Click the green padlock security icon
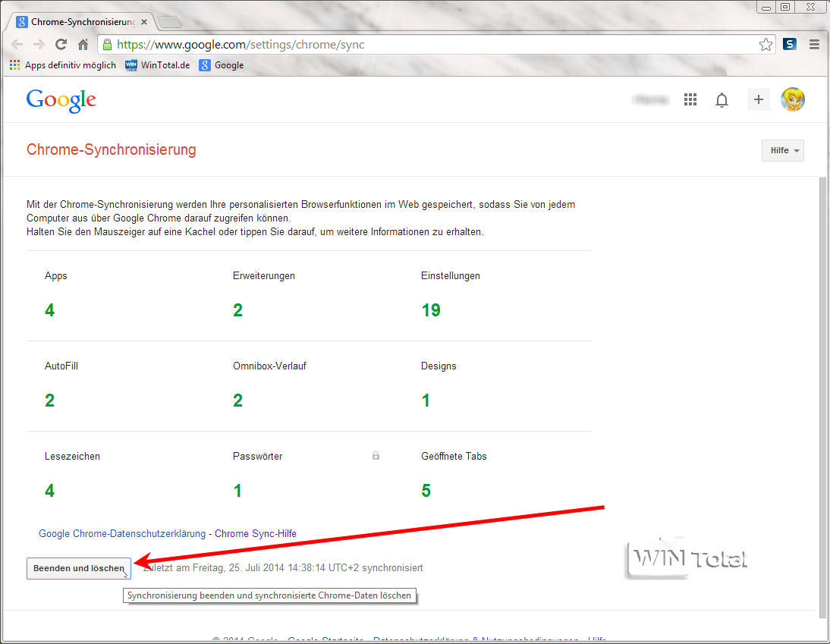This screenshot has width=830, height=644. pos(107,45)
